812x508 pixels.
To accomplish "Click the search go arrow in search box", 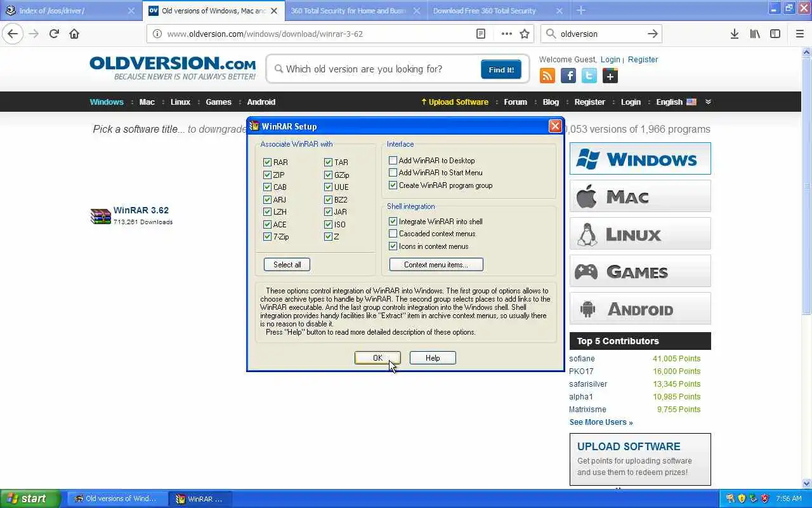I will click(652, 34).
